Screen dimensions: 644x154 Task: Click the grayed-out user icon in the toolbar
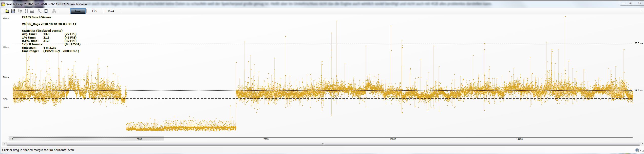pos(54,11)
